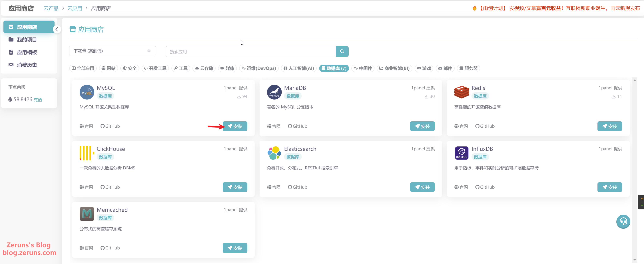The height and width of the screenshot is (264, 644).
Task: Select the 商业智能(BI) category filter
Action: [394, 68]
